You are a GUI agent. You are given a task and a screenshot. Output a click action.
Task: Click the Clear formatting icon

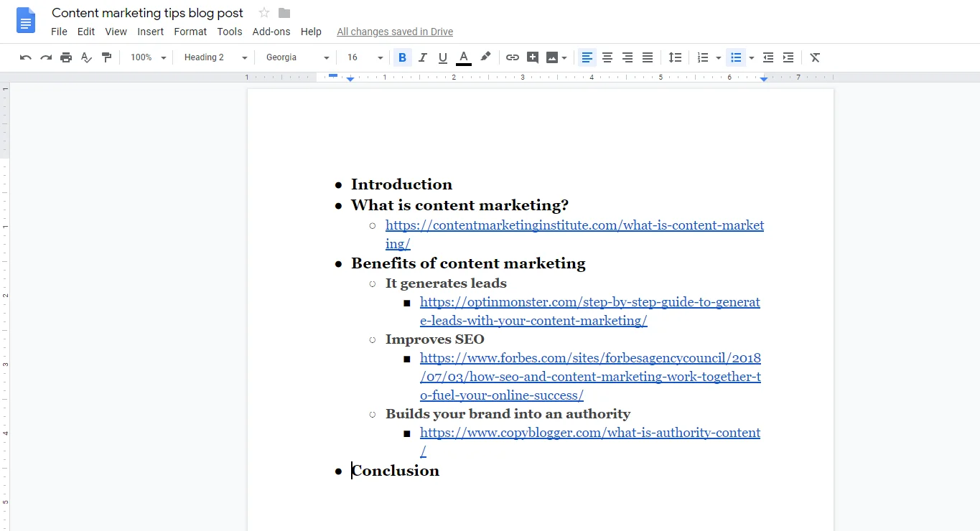pyautogui.click(x=815, y=57)
